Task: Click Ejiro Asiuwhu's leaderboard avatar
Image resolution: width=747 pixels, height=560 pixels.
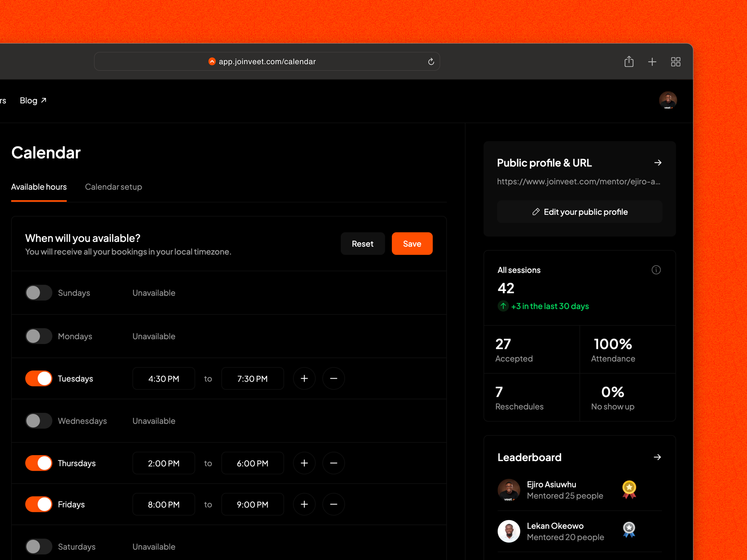Action: [x=509, y=490]
